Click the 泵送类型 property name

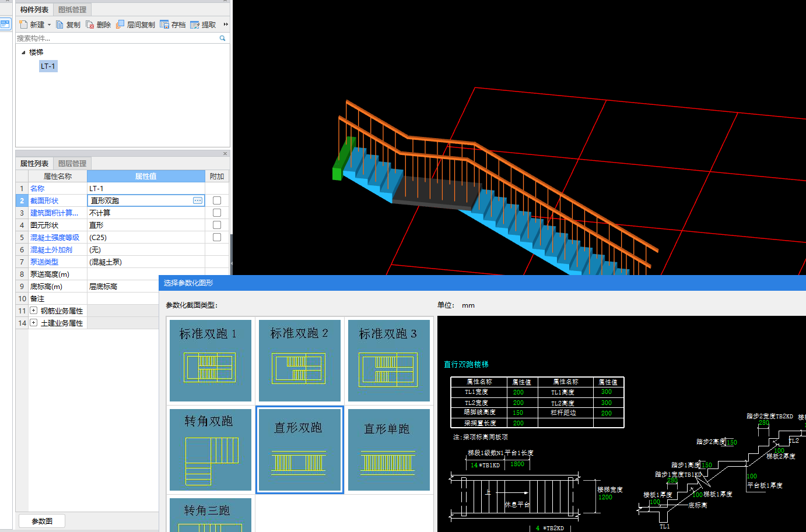[44, 262]
